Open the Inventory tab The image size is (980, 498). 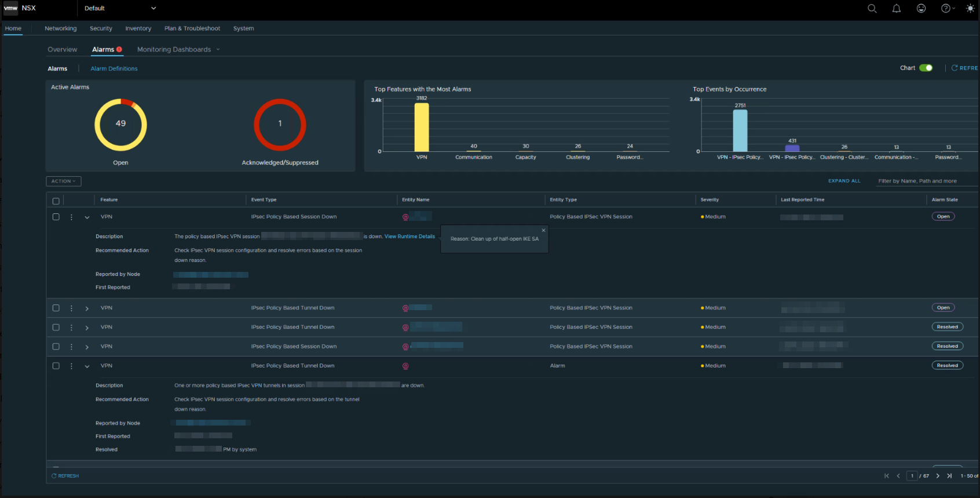click(138, 28)
